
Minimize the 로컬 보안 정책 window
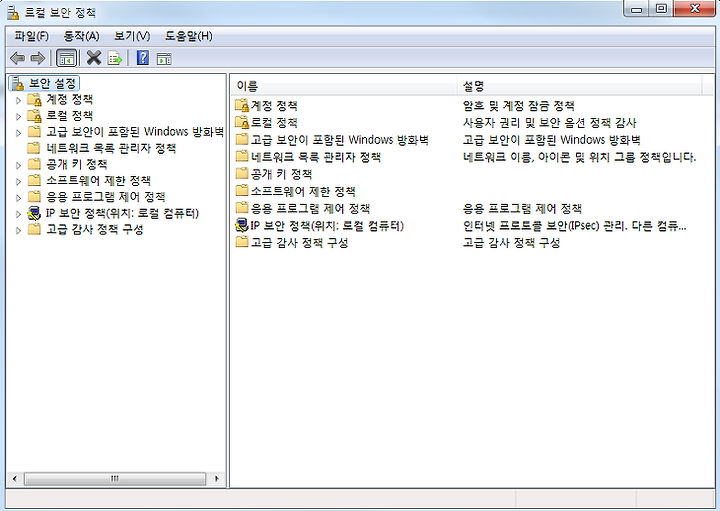[x=636, y=9]
